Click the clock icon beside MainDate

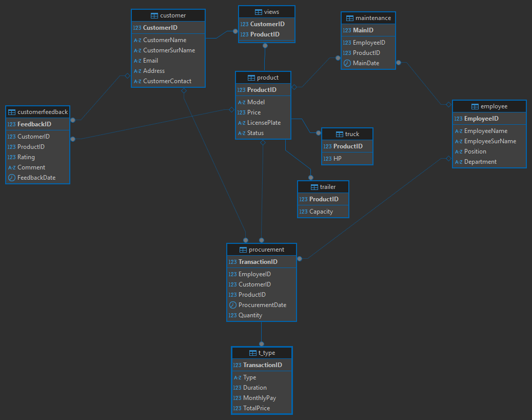click(347, 63)
